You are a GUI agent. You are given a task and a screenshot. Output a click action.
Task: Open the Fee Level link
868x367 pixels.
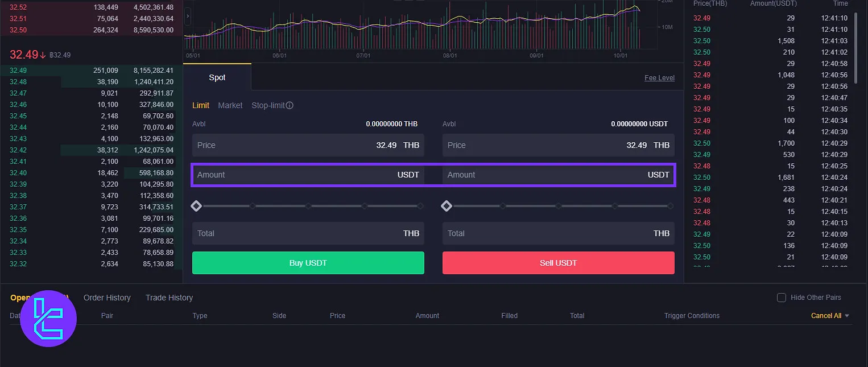(659, 78)
